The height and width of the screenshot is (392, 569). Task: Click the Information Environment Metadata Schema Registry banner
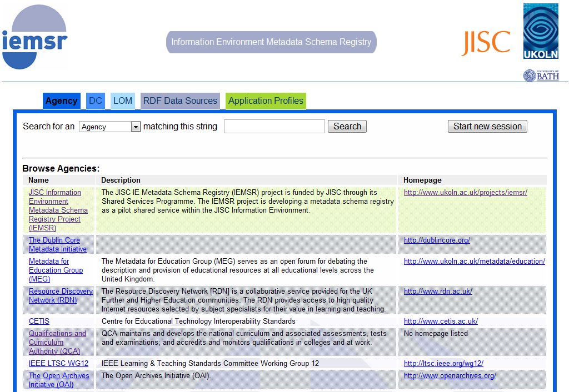(271, 42)
